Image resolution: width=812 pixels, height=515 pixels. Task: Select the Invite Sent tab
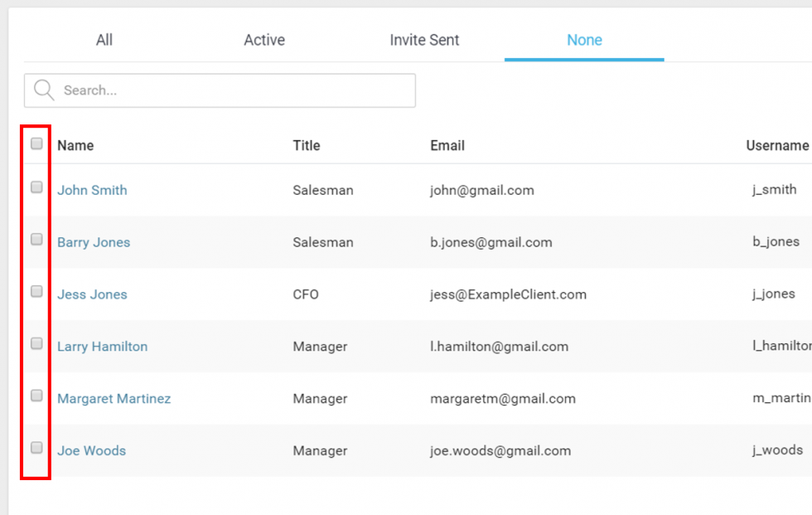click(424, 40)
